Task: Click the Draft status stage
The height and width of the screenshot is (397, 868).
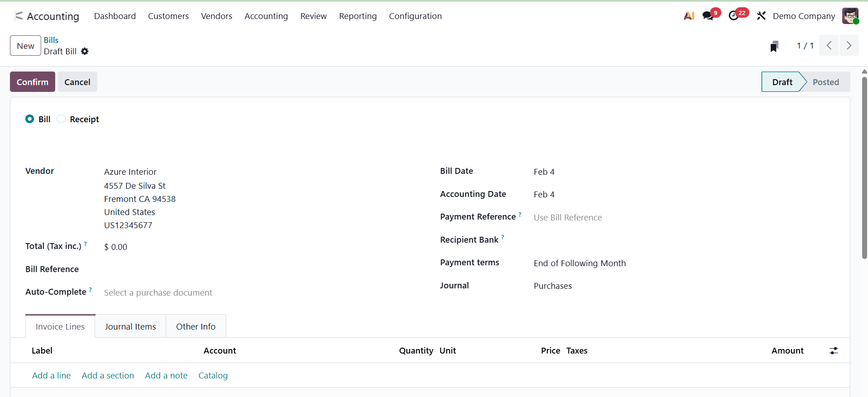Action: pyautogui.click(x=782, y=82)
